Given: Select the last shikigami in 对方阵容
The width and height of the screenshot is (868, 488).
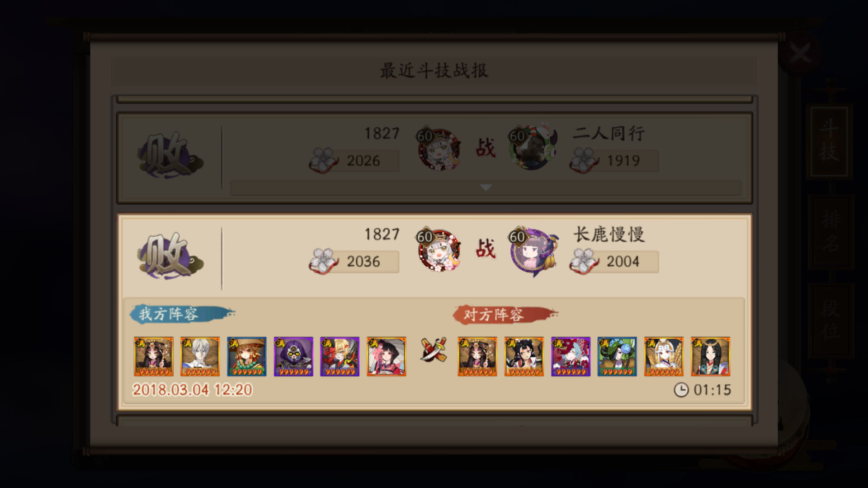Looking at the screenshot, I should pos(710,357).
